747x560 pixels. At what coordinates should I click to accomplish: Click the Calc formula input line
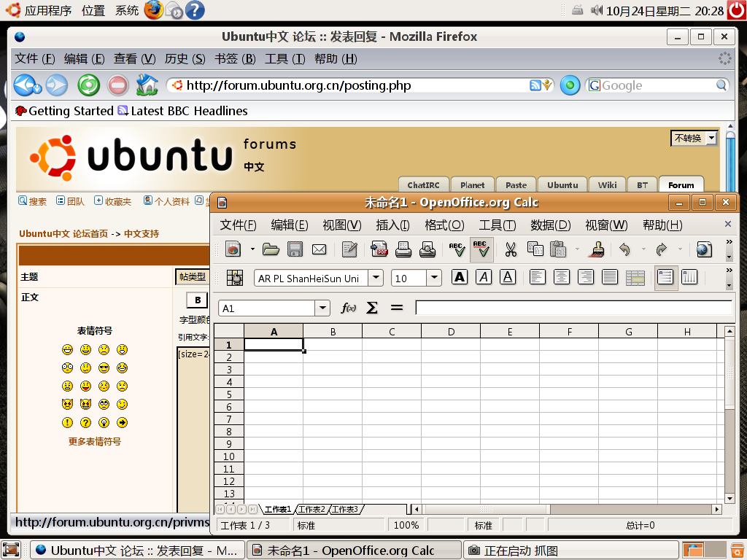tap(573, 308)
